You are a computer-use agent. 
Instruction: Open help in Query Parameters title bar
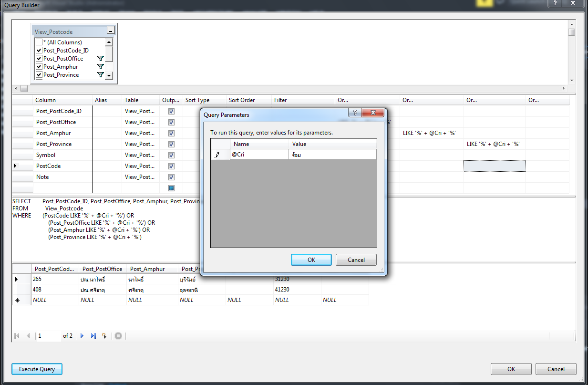pos(354,113)
